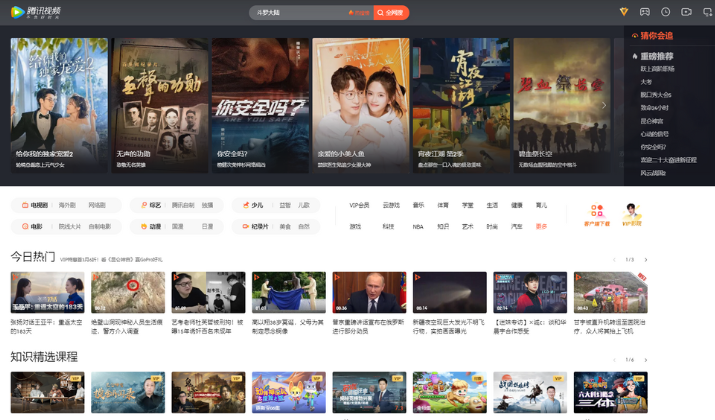This screenshot has height=420, width=715.
Task: Open the 音乐 category link
Action: pyautogui.click(x=418, y=205)
